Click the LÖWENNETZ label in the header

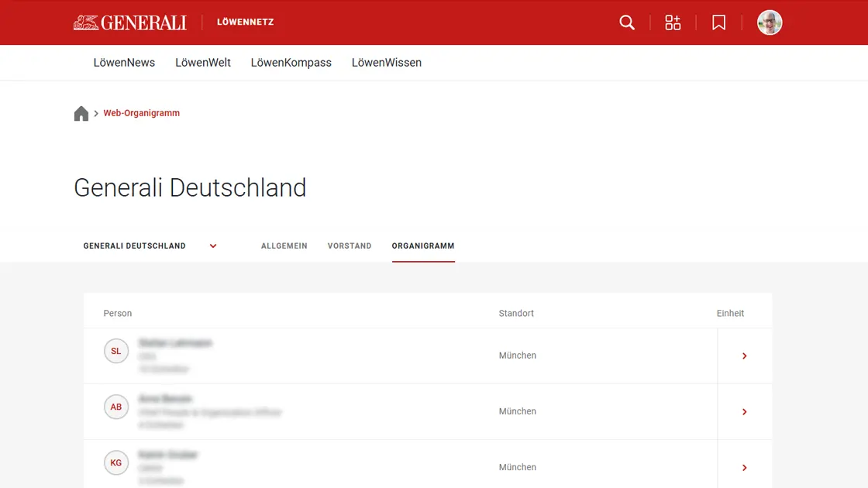[245, 22]
